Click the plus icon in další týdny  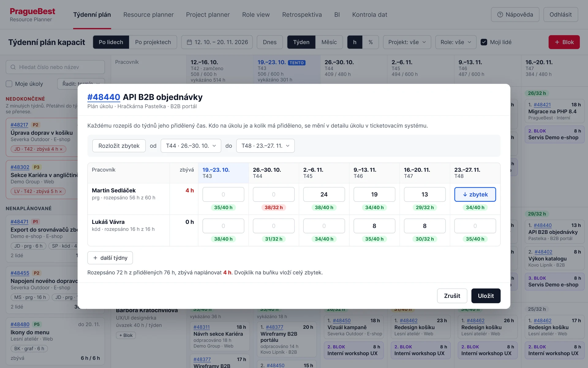[95, 258]
